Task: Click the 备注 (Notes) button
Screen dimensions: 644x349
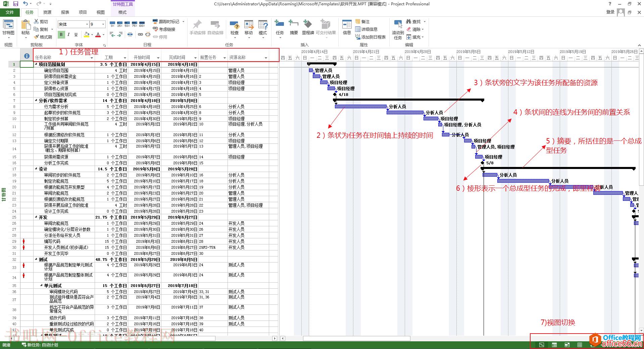Action: 362,21
